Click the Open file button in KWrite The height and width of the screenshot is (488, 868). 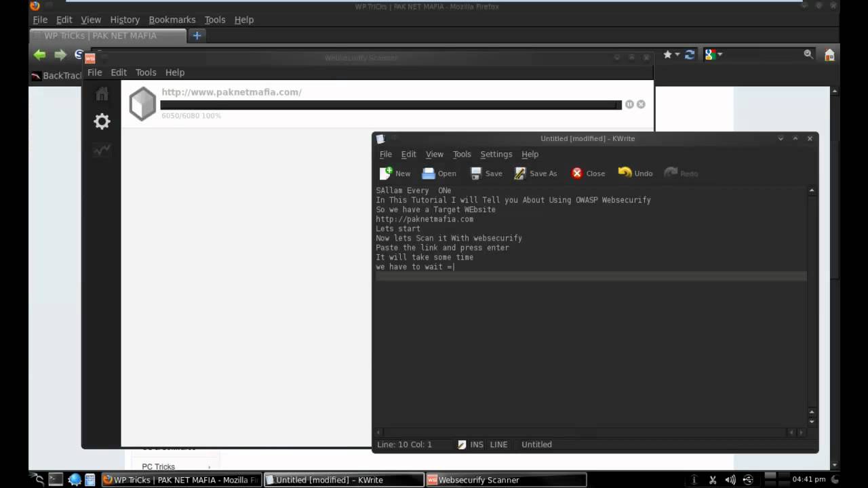439,174
